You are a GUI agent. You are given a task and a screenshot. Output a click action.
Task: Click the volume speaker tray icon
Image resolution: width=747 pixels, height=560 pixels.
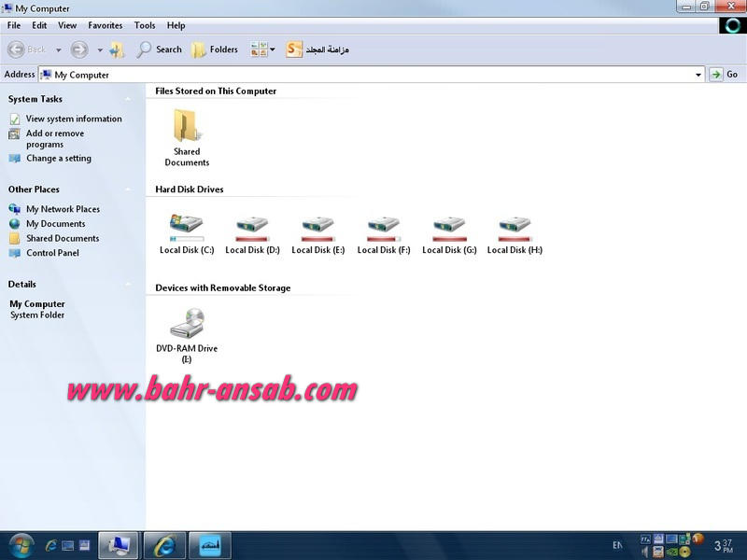pyautogui.click(x=645, y=553)
